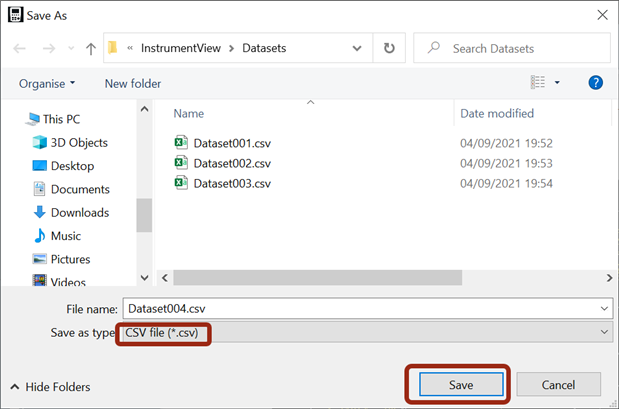Open the Organise dropdown menu

coord(47,83)
